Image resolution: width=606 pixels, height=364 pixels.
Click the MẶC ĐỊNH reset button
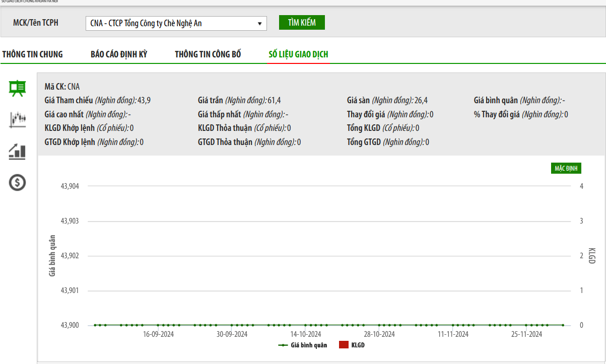point(566,168)
